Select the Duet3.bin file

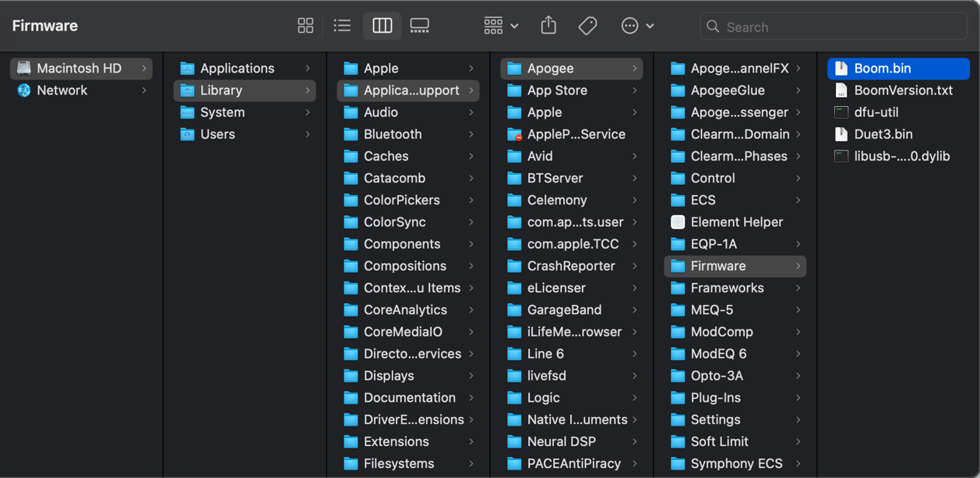coord(883,134)
